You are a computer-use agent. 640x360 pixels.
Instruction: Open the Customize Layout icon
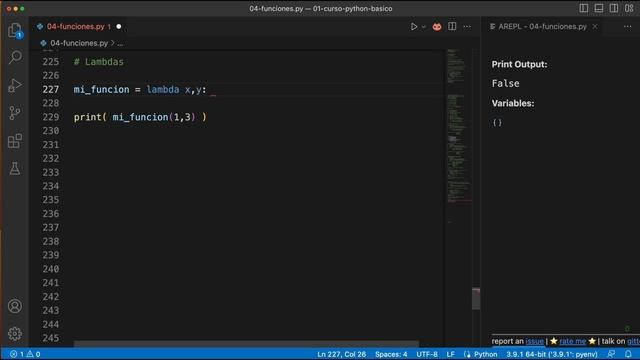(629, 8)
